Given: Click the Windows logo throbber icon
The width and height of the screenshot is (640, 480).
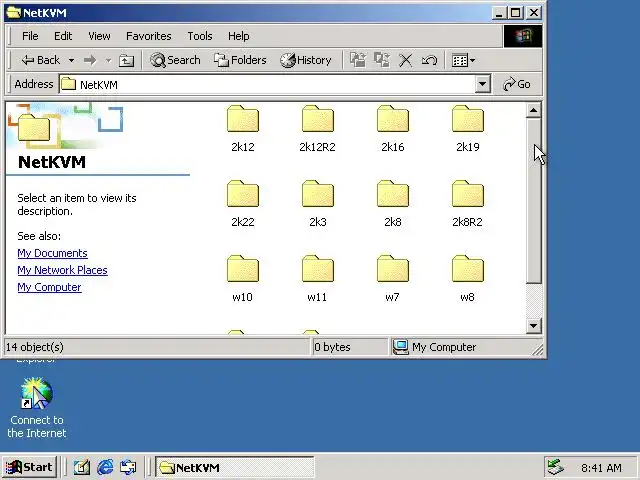Looking at the screenshot, I should (523, 36).
